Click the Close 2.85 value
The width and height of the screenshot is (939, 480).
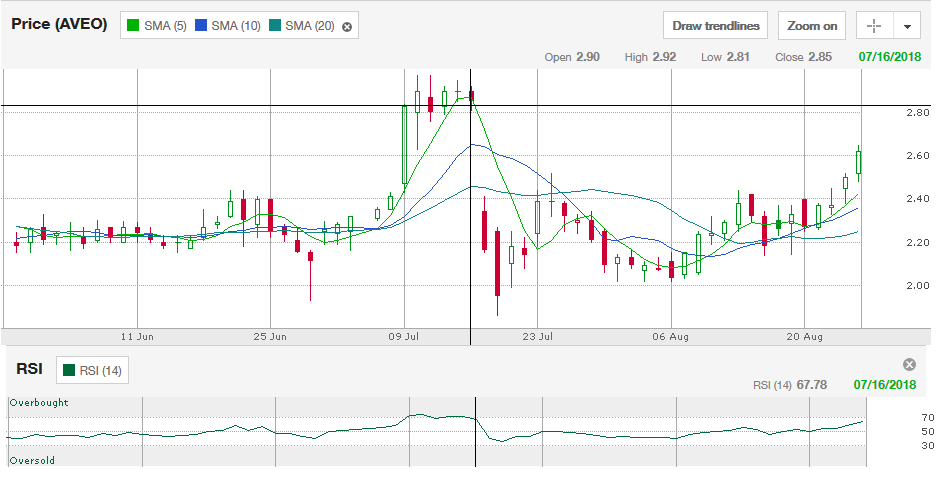[x=803, y=57]
